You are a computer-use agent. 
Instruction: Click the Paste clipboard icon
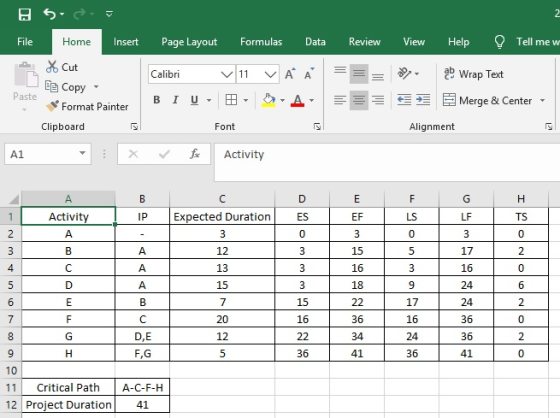click(x=26, y=75)
